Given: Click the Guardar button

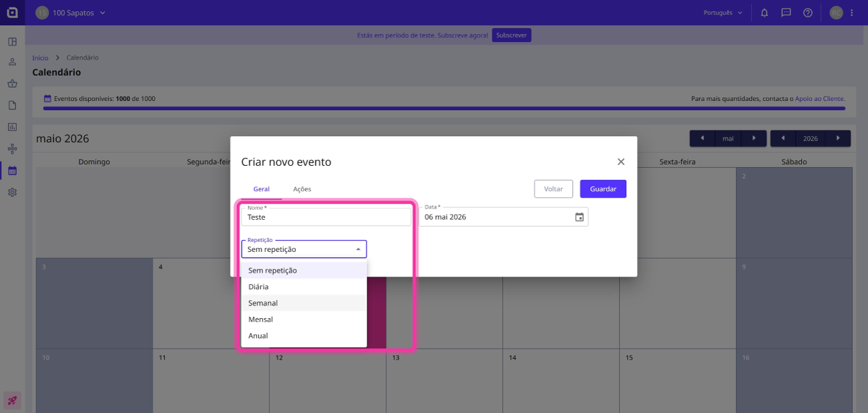Looking at the screenshot, I should (603, 189).
